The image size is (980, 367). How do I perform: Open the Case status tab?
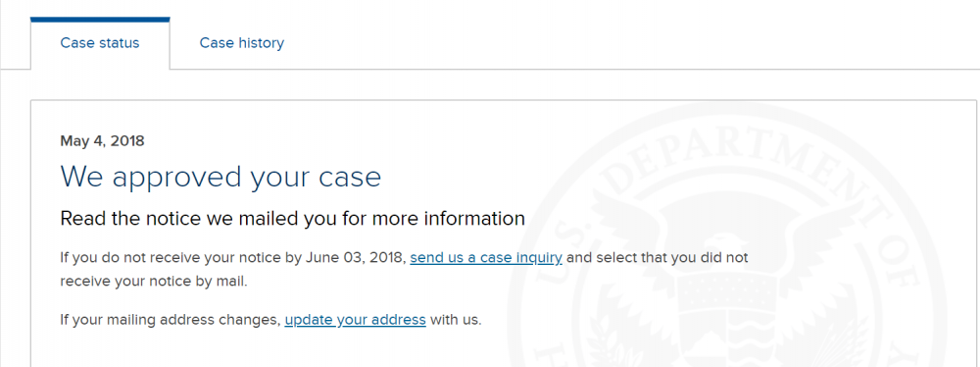100,43
